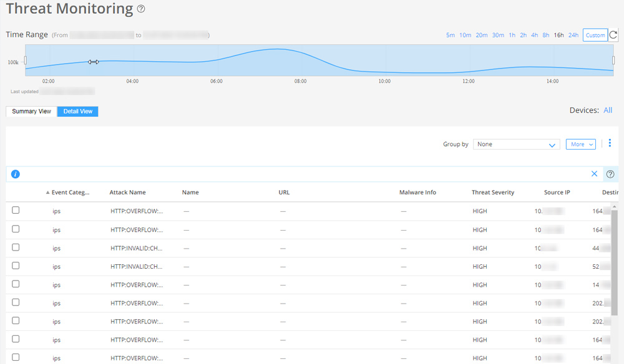Refresh the time range chart
624x364 pixels.
coord(613,36)
